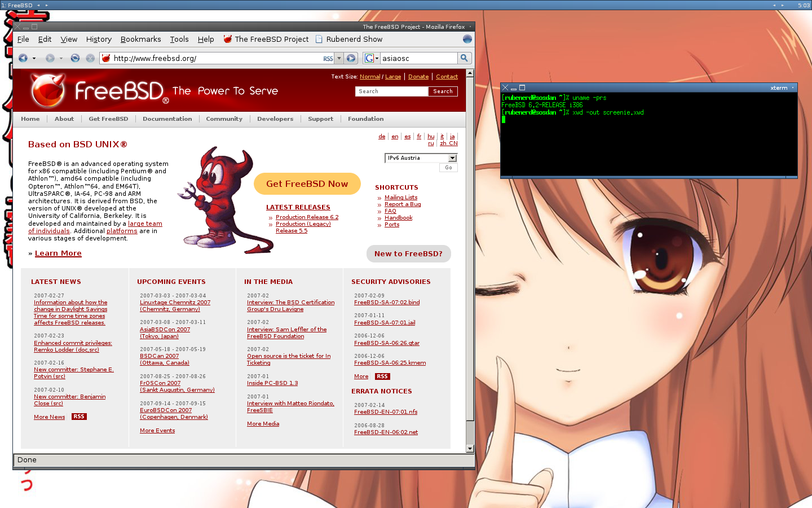Click the FreeBSD site Search text field
The height and width of the screenshot is (508, 812).
pos(392,91)
